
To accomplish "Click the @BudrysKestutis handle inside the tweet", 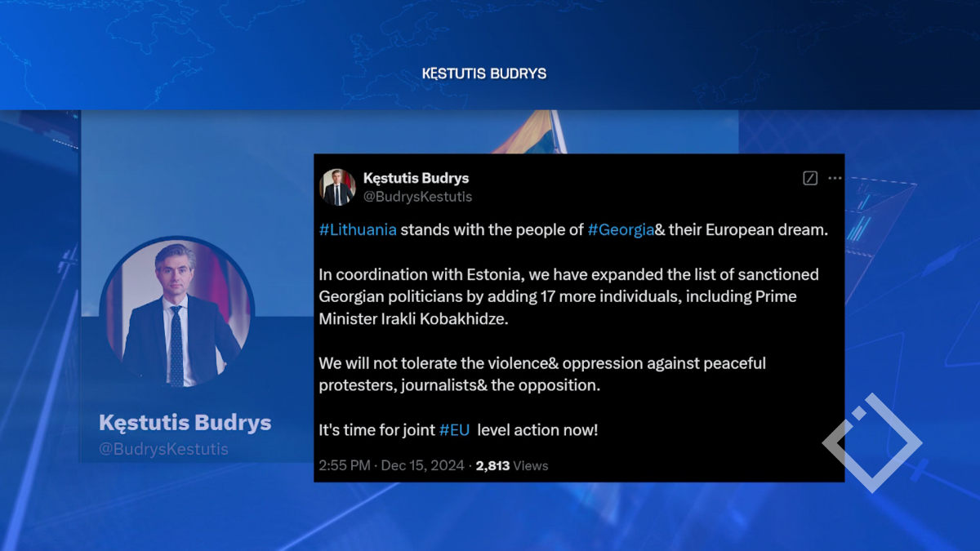I will 417,197.
